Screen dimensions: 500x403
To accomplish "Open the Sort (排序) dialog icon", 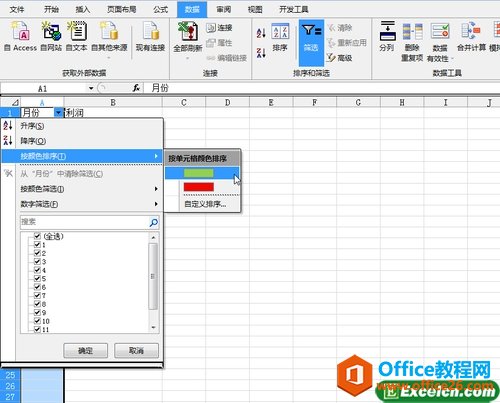I will 280,37.
